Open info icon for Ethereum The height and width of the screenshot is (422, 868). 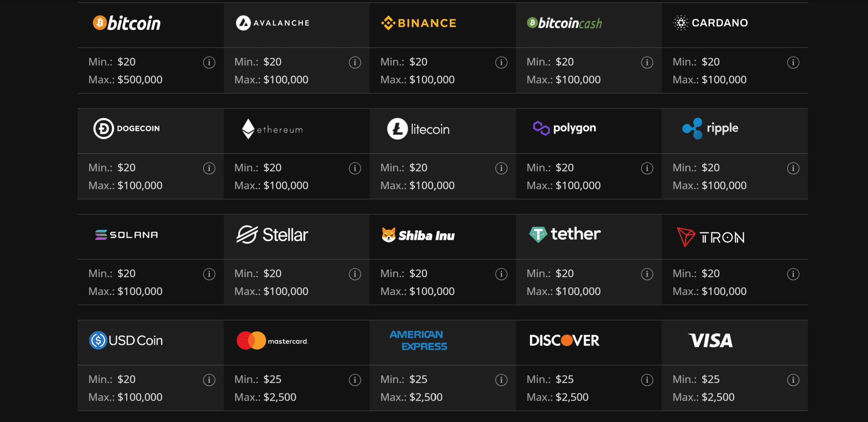pyautogui.click(x=355, y=168)
